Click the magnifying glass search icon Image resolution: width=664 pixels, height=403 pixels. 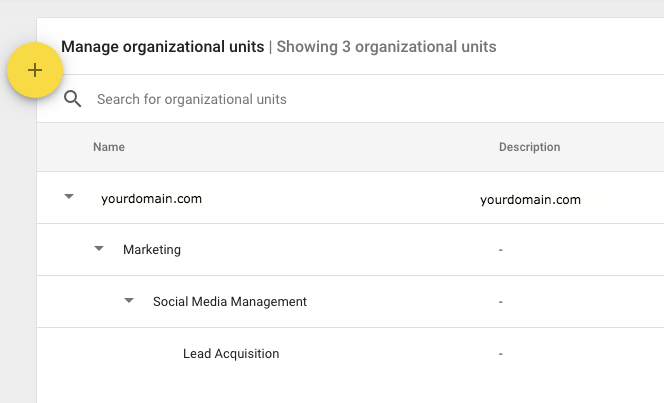(x=72, y=99)
